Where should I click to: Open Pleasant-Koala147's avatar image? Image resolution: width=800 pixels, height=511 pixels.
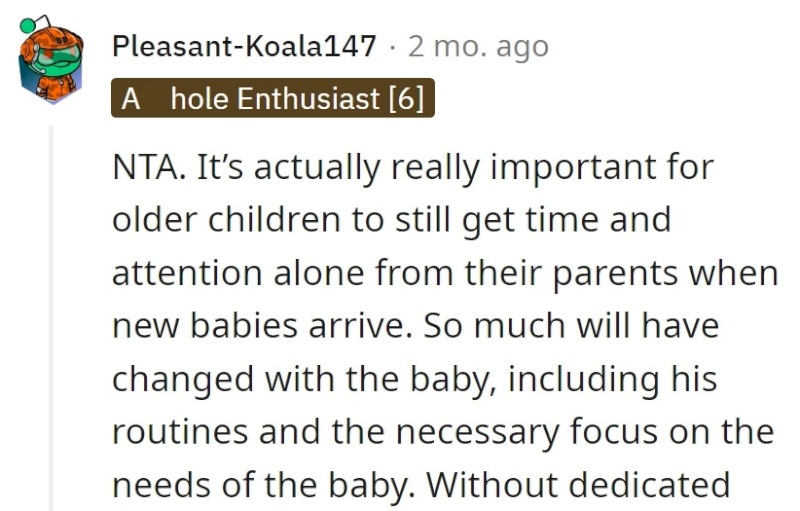coord(51,60)
